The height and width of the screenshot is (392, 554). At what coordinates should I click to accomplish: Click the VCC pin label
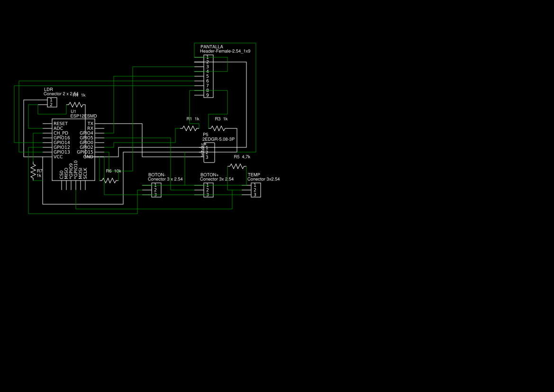click(58, 157)
